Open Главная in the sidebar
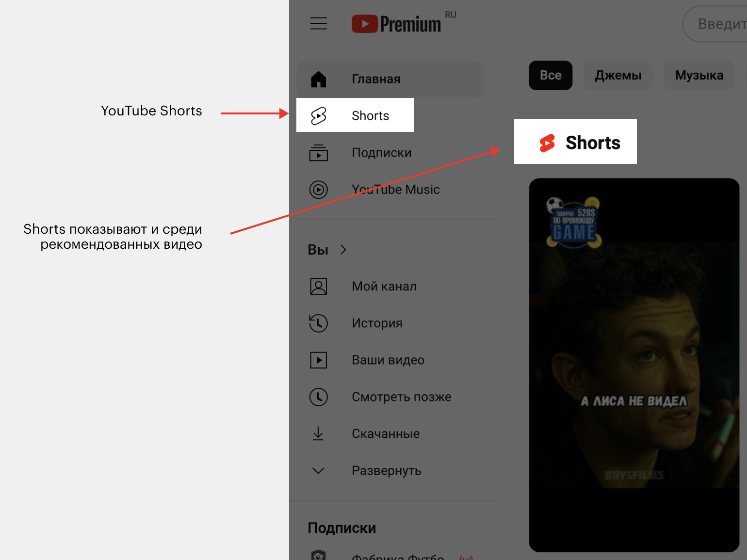Image resolution: width=747 pixels, height=560 pixels. pyautogui.click(x=390, y=79)
